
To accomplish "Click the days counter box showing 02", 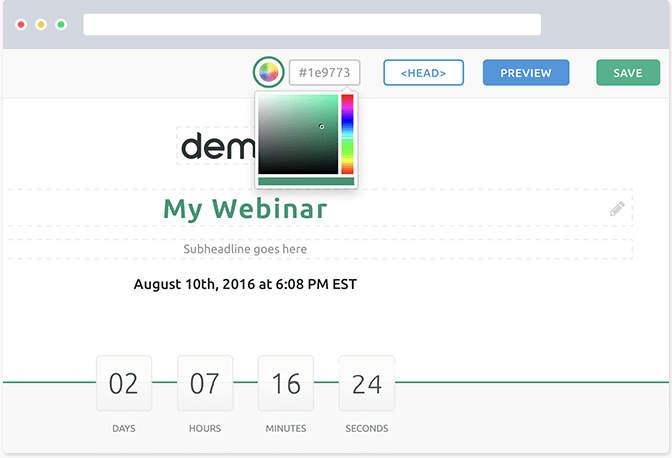I will 124,383.
